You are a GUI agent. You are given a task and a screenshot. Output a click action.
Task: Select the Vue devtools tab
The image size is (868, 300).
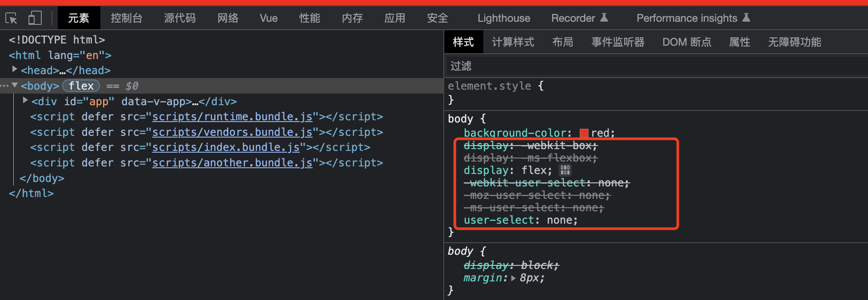tap(269, 18)
